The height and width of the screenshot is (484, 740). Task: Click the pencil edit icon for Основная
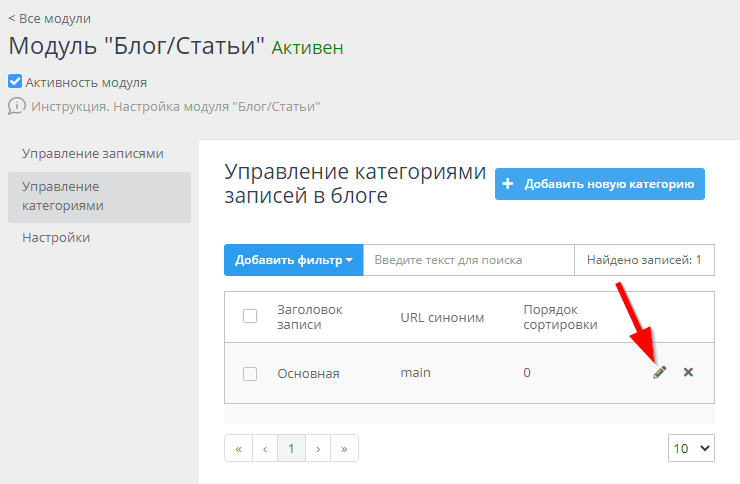[659, 372]
